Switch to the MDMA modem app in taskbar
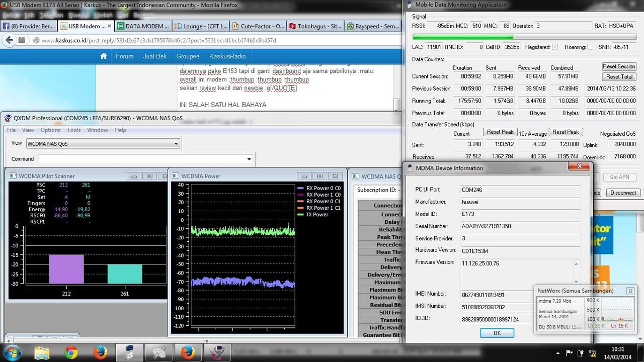Image resolution: width=644 pixels, height=362 pixels. point(129,352)
